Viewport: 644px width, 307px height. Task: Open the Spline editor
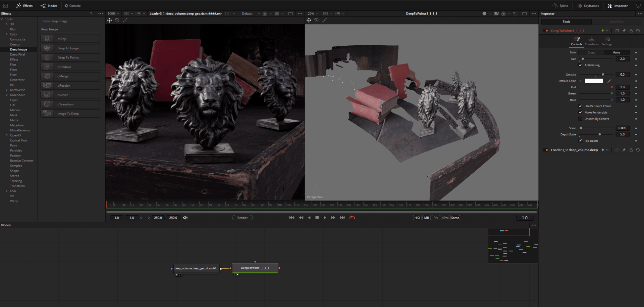click(x=560, y=5)
